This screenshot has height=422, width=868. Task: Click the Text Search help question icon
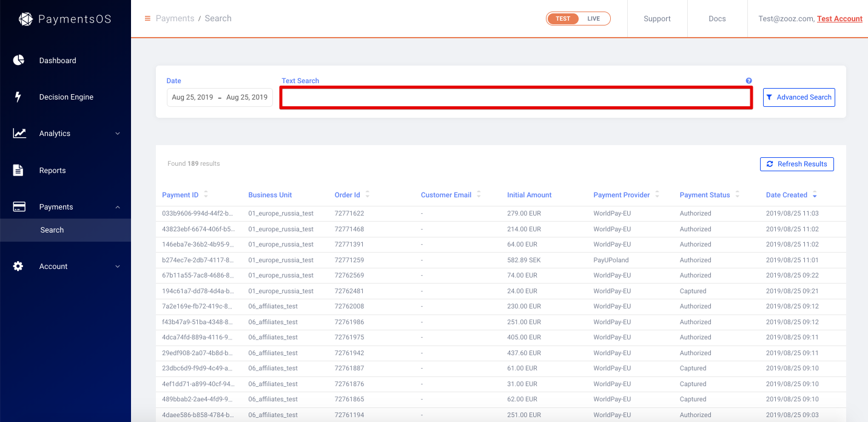(749, 81)
